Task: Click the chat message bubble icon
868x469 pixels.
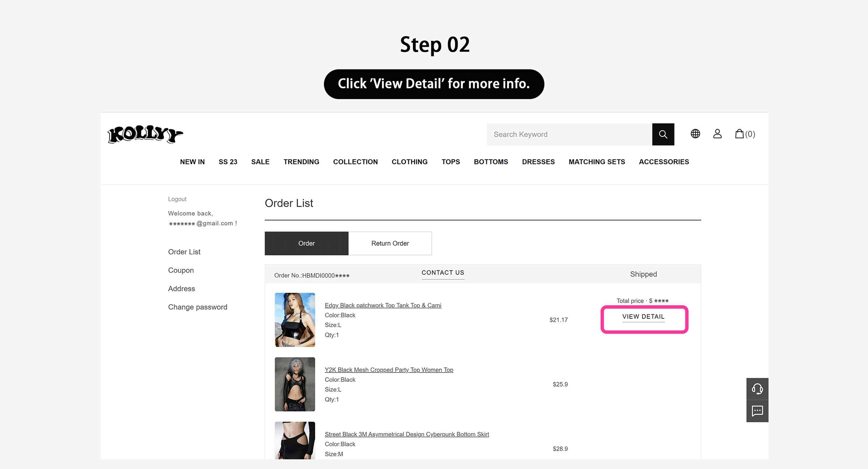Action: coord(757,411)
